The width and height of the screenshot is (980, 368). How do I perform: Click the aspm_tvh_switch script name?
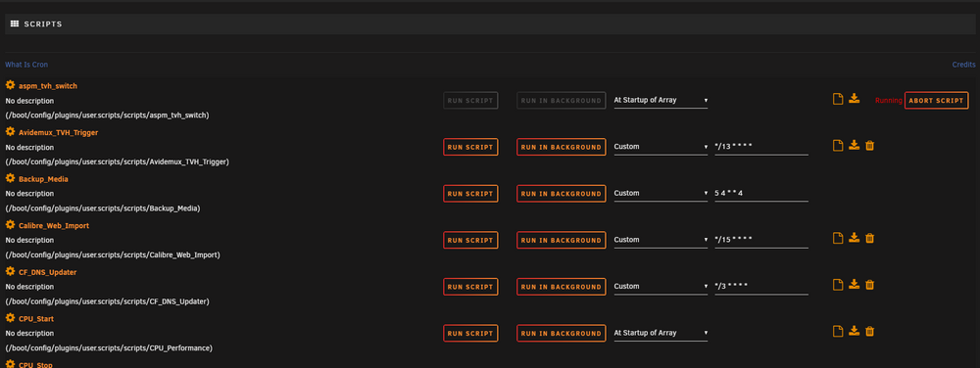point(48,86)
